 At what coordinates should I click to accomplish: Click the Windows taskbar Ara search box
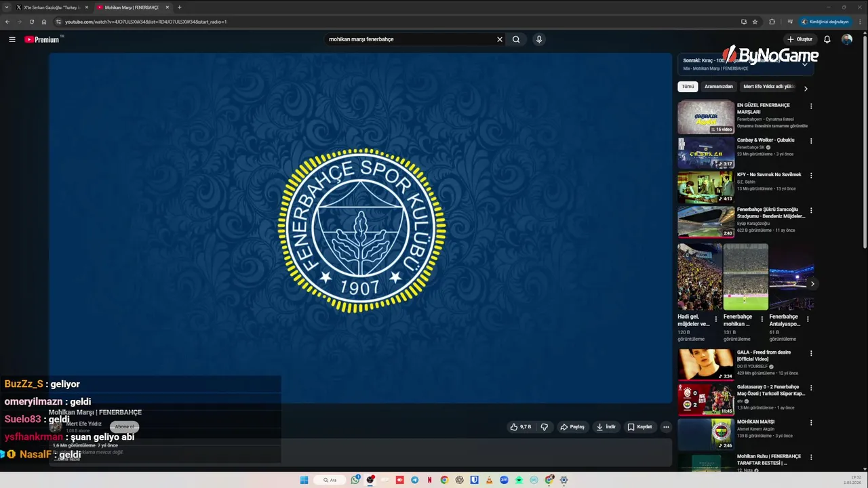[x=330, y=480]
